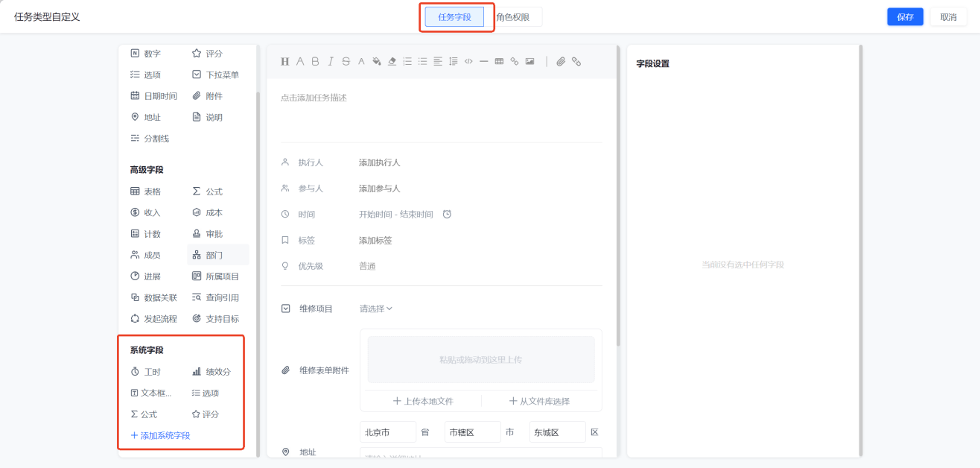The height and width of the screenshot is (468, 980).
Task: Add the 数据关联 data relation field
Action: tap(154, 297)
